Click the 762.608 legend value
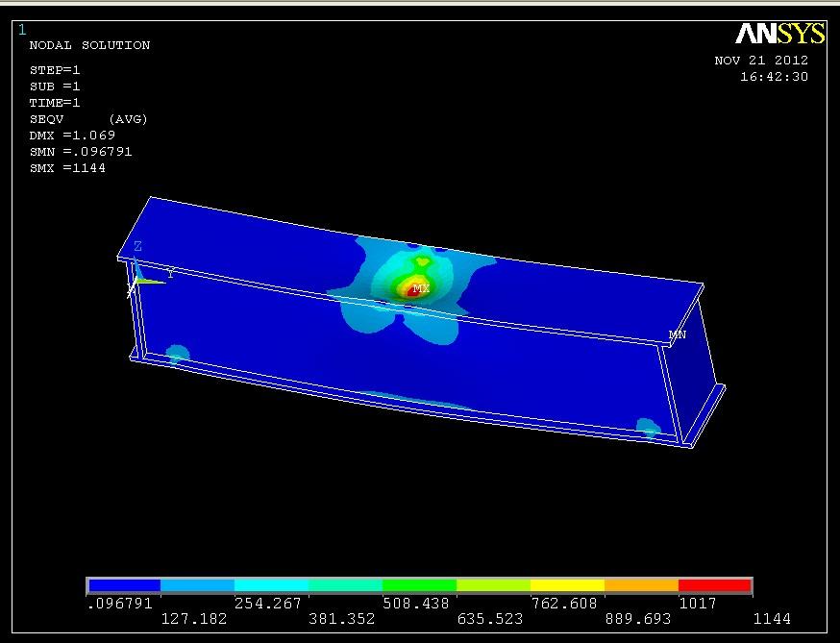 tap(564, 604)
